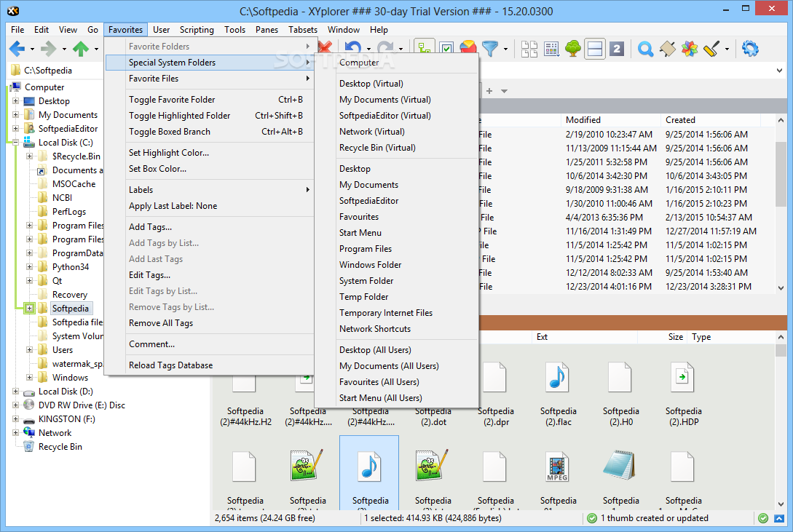Select the Recycle Bin tree item
Screen dimensions: 793x532
(x=60, y=447)
